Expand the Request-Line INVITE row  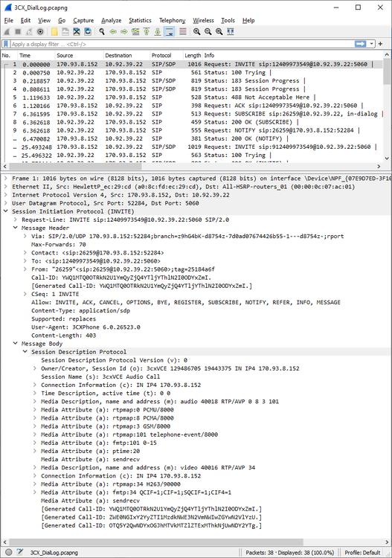pyautogui.click(x=16, y=220)
